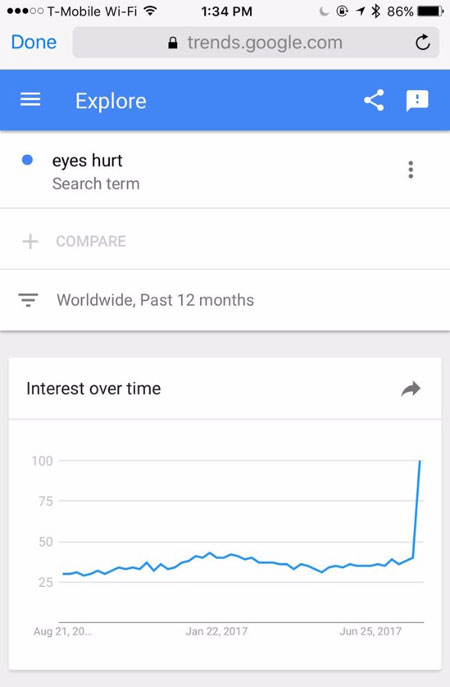Share the Interest over time chart

411,389
